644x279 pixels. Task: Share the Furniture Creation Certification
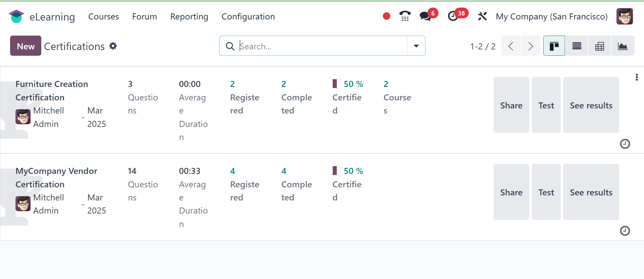pos(511,105)
